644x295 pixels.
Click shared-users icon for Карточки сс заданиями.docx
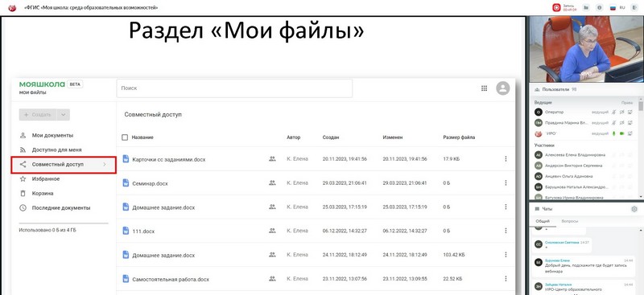pyautogui.click(x=272, y=159)
